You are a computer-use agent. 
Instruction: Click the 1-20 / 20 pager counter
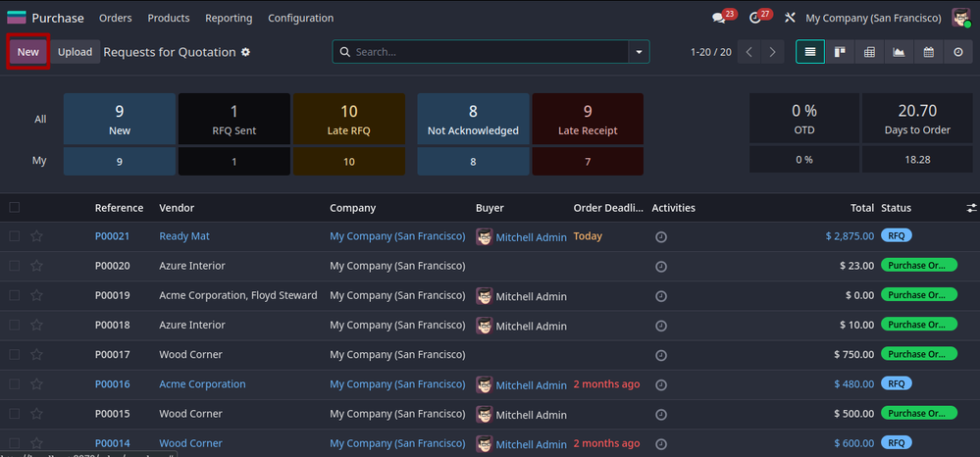[x=710, y=52]
